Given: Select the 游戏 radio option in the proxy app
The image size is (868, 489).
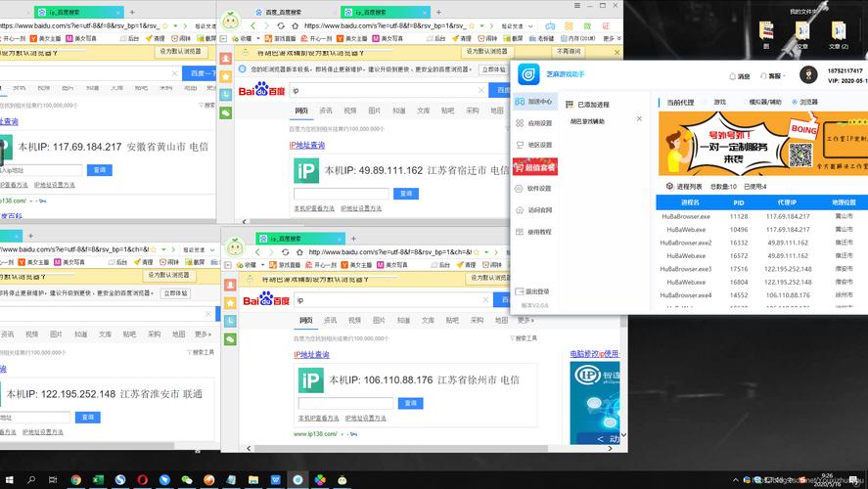Looking at the screenshot, I should click(715, 102).
